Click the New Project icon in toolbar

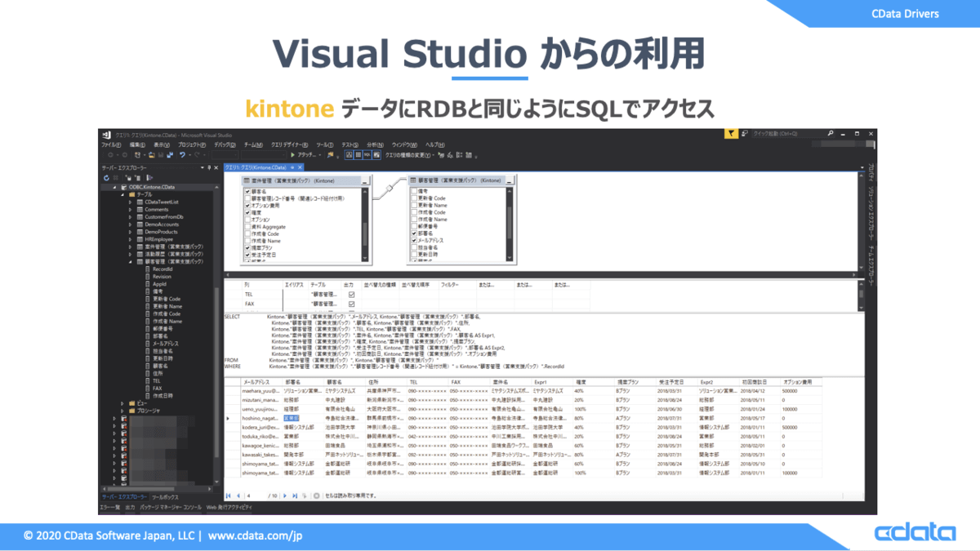click(137, 155)
